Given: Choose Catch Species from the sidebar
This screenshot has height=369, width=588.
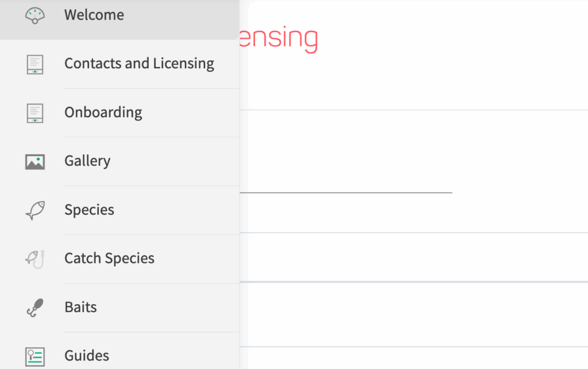Looking at the screenshot, I should (109, 259).
